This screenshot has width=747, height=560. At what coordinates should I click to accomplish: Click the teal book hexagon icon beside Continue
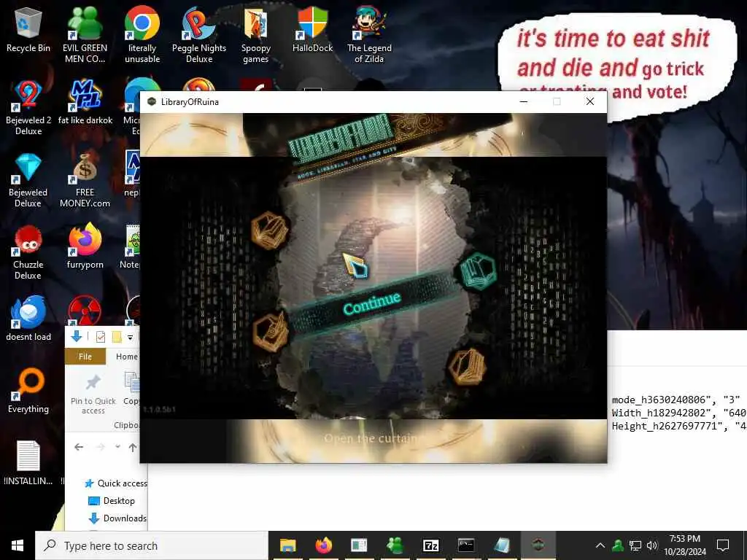pos(479,271)
